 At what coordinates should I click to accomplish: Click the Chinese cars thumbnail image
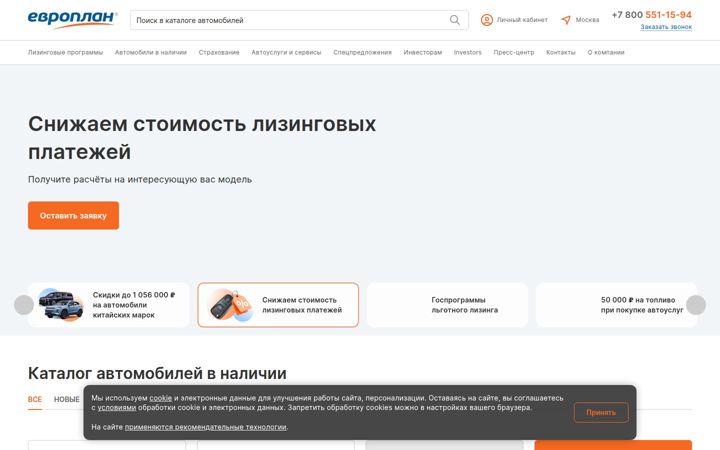click(x=61, y=304)
